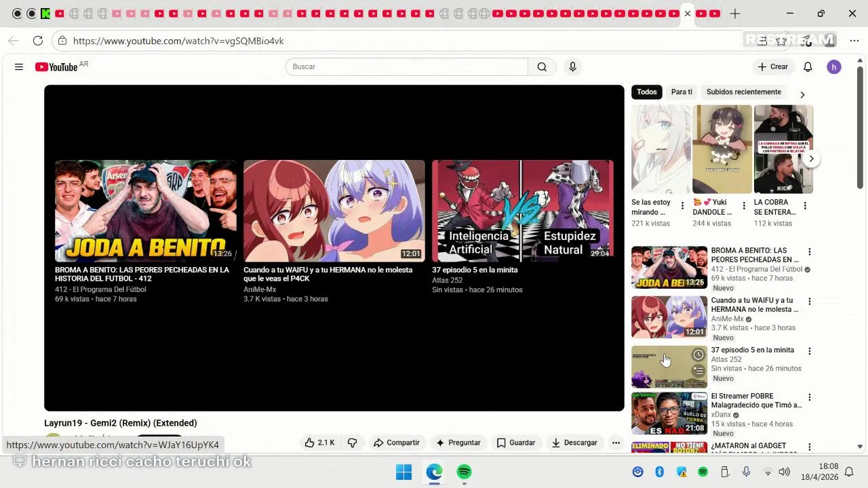Open YouTube notifications bell

[808, 67]
